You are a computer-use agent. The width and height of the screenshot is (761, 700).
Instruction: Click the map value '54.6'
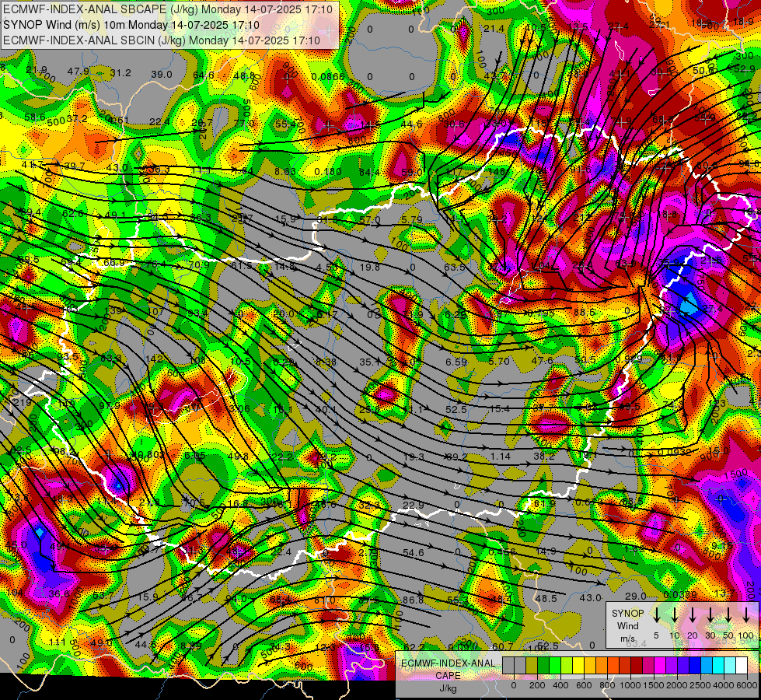[x=414, y=553]
